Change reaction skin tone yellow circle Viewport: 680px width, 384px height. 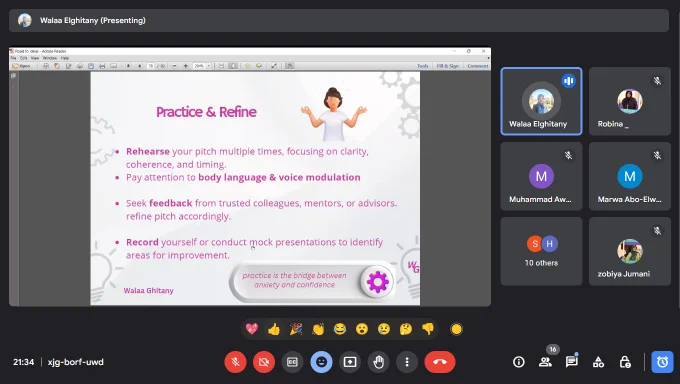point(456,329)
